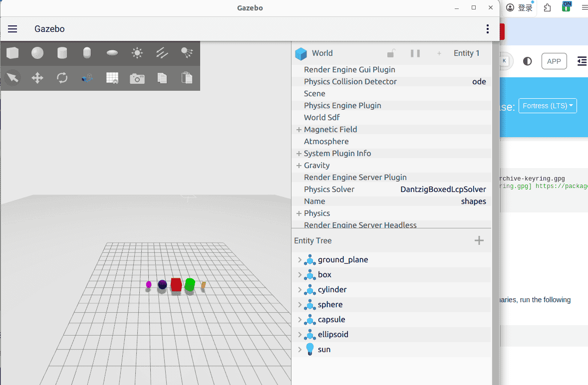Insert a capsule shape into the scene
588x385 pixels.
[87, 53]
